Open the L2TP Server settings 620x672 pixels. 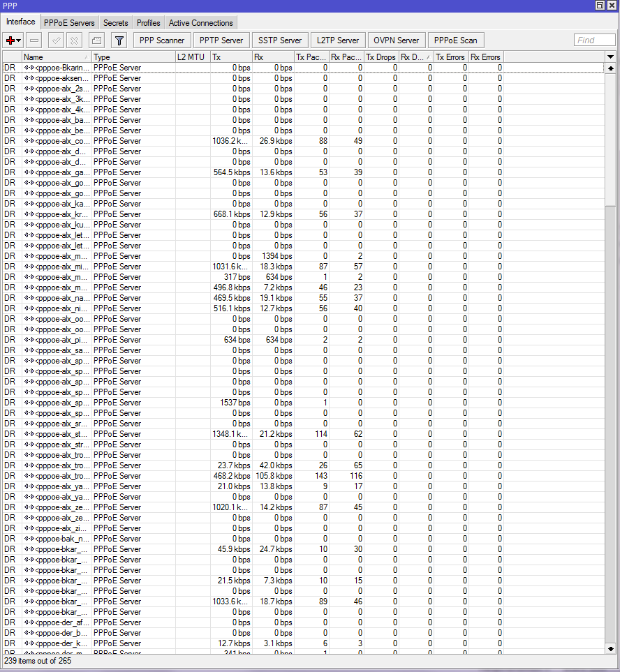[x=338, y=40]
